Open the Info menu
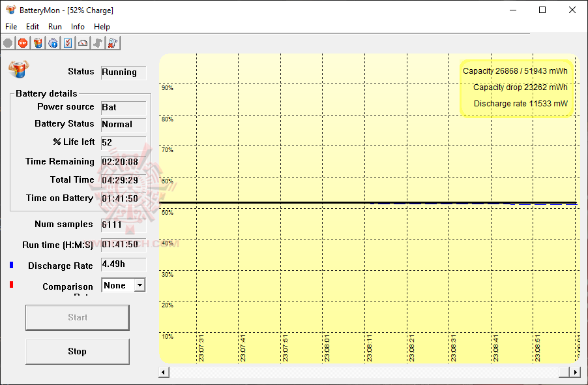Viewport: 588px width, 385px height. (78, 27)
